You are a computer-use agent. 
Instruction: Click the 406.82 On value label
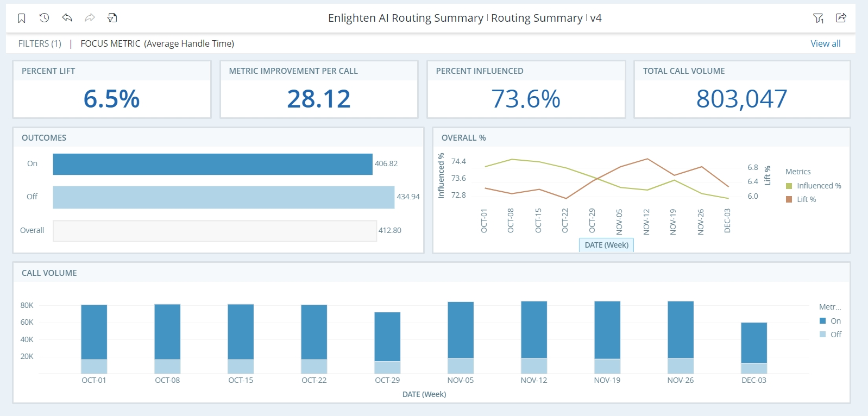coord(386,163)
